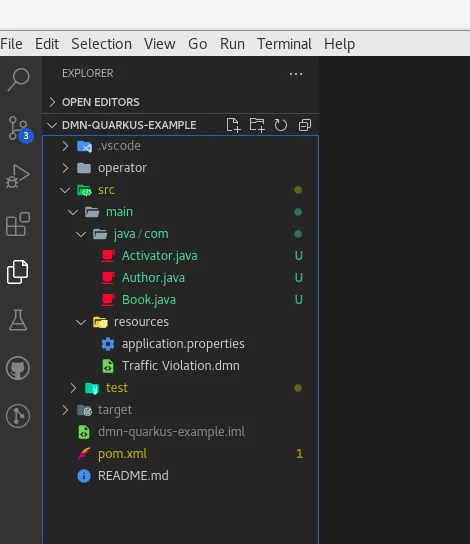470x544 pixels.
Task: Click the target folder icon
Action: coord(84,410)
